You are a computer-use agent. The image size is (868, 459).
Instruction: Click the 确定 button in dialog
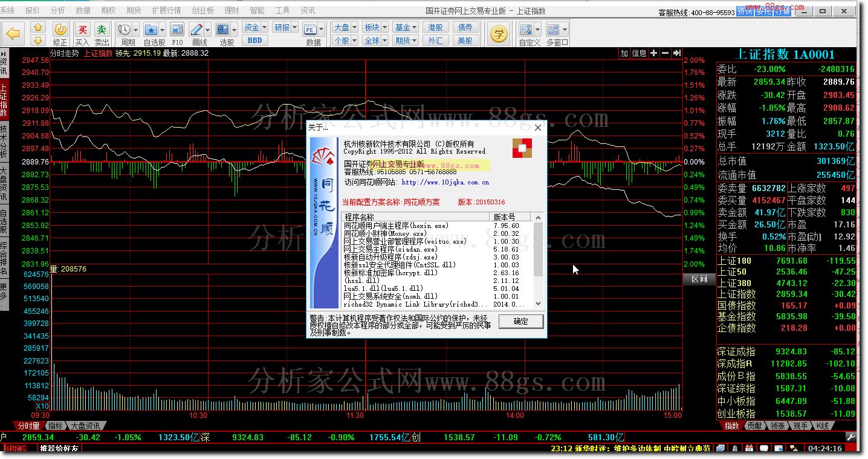pos(520,322)
